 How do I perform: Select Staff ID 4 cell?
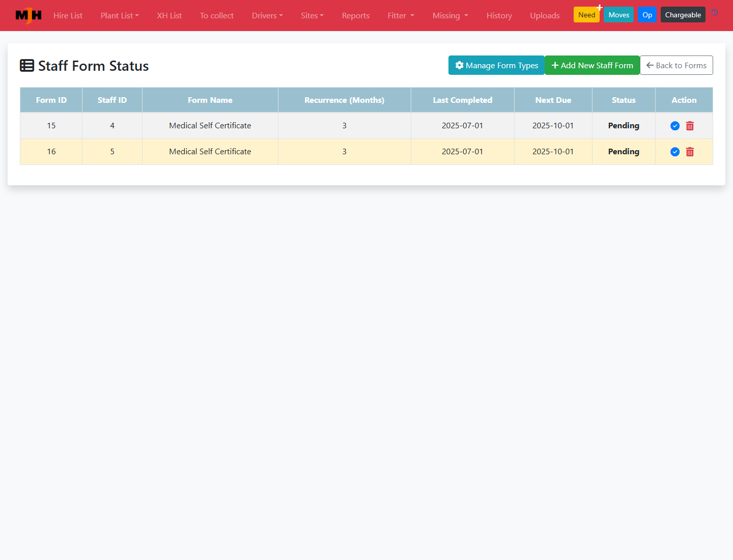pos(112,125)
